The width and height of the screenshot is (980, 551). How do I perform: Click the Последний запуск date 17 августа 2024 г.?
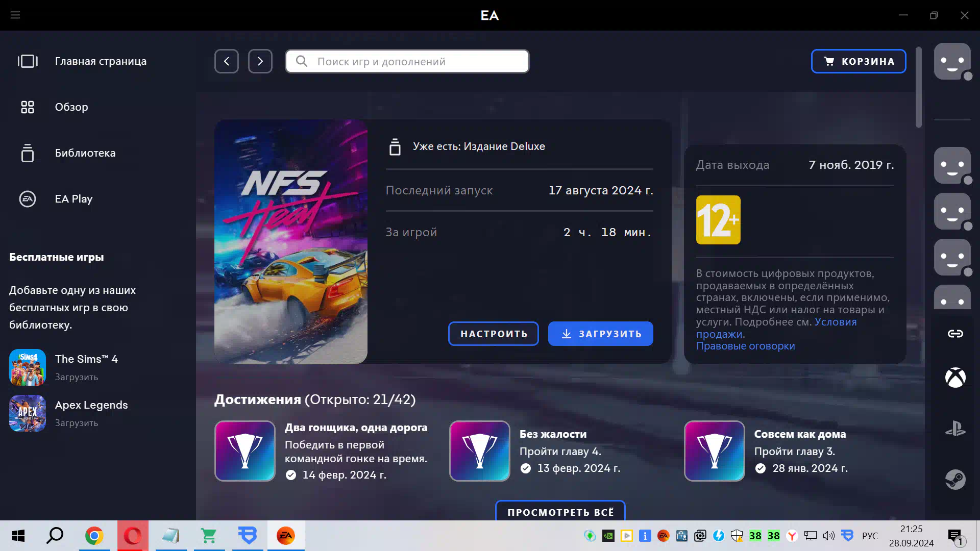601,190
